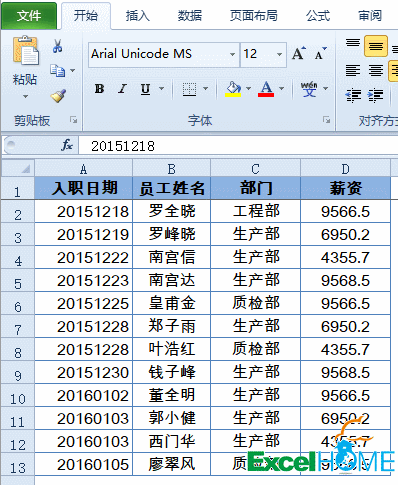398x485 pixels.
Task: Open the 文件 tab
Action: tap(29, 16)
